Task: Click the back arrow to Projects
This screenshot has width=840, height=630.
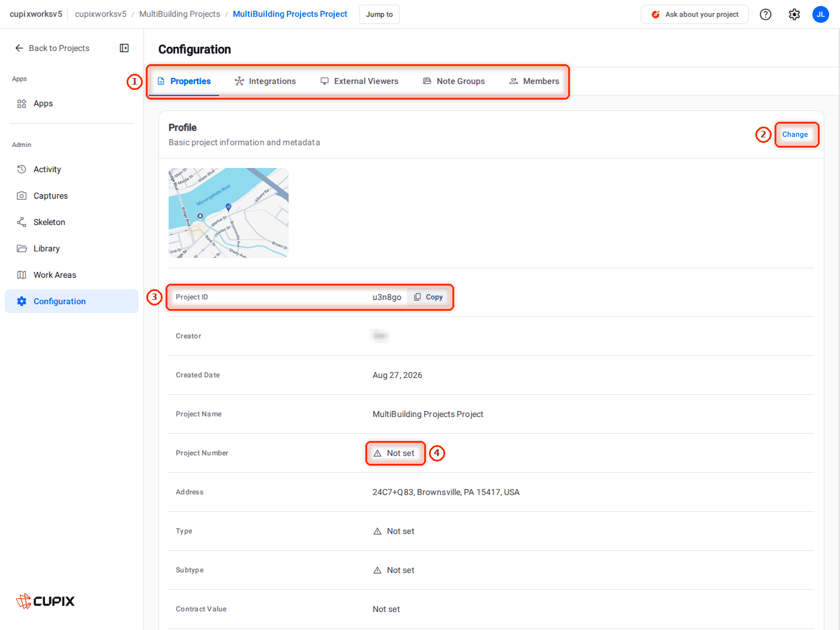Action: click(x=19, y=48)
